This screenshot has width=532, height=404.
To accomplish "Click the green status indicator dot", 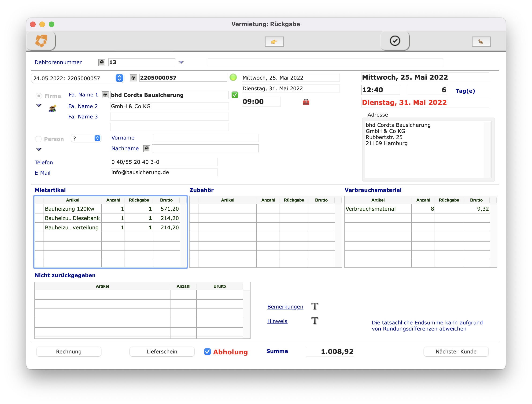I will (233, 77).
